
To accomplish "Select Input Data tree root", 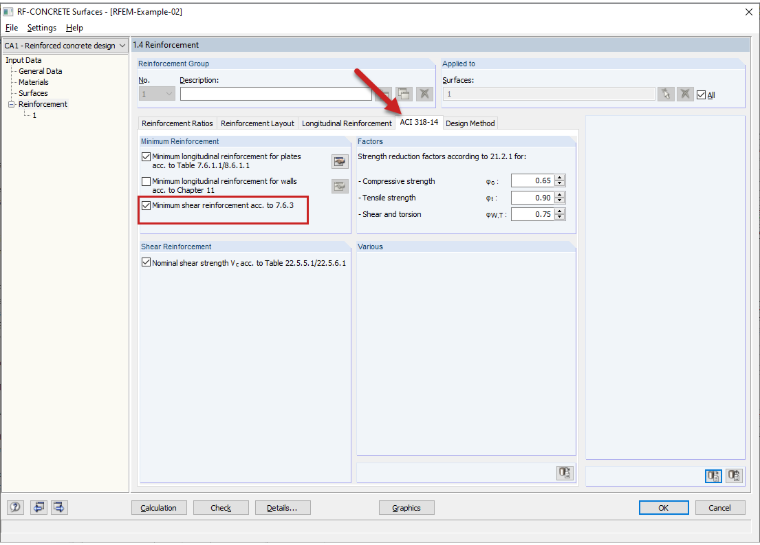I will (x=23, y=60).
